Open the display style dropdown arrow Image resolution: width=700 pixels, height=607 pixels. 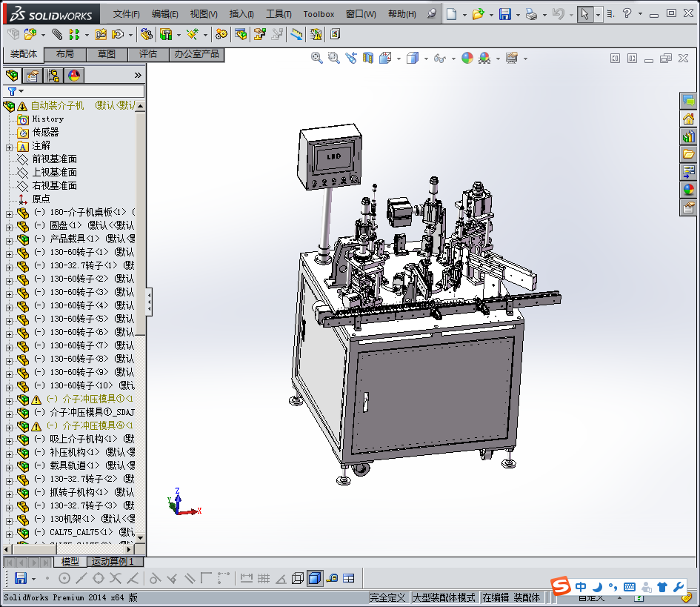click(426, 59)
